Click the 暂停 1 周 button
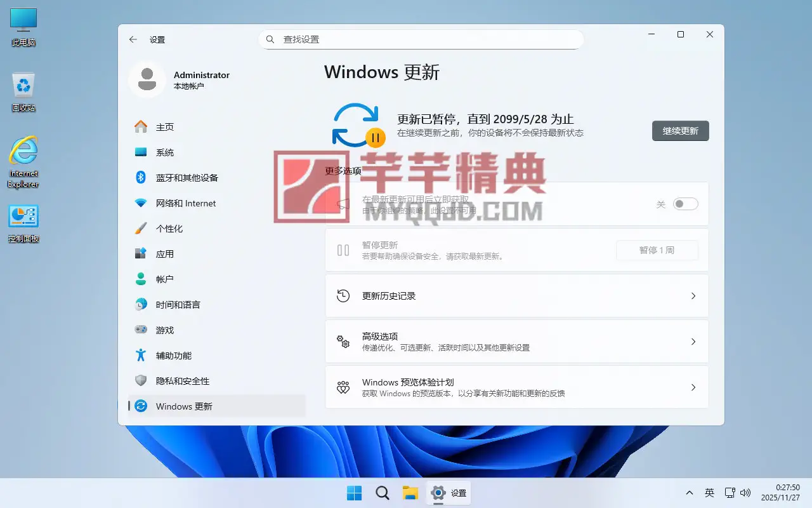 pos(657,250)
